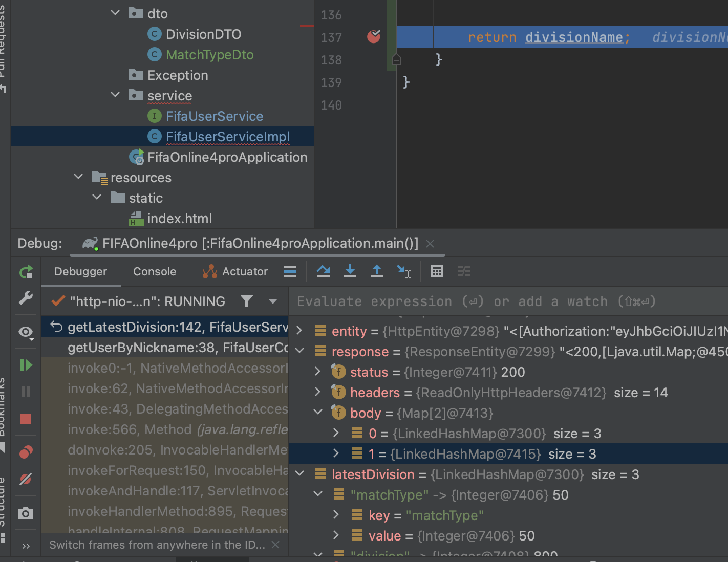The height and width of the screenshot is (562, 728).
Task: Resume the program with green play icon
Action: (x=26, y=365)
